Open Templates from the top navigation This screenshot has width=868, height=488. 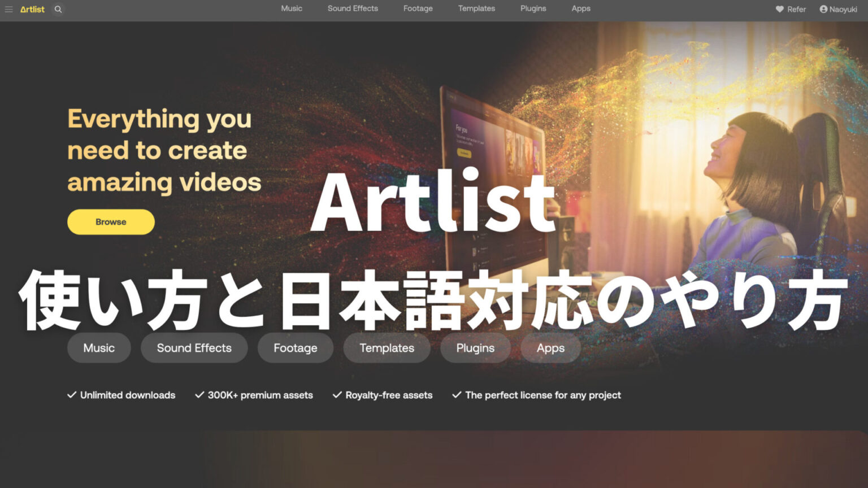[476, 8]
